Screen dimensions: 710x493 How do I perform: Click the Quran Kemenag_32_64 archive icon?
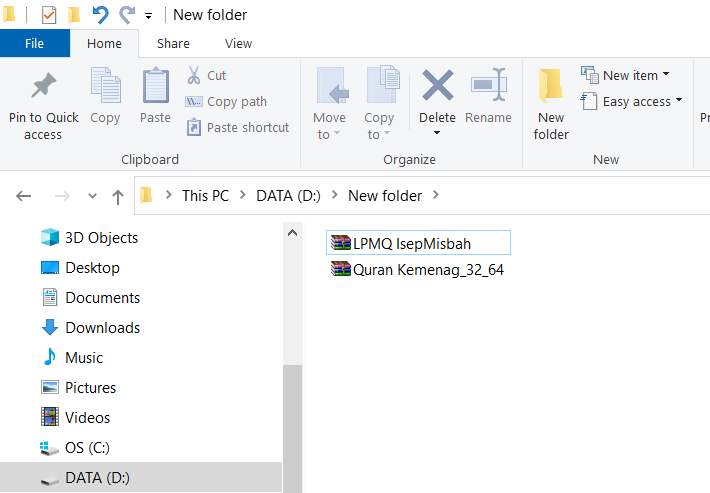(341, 268)
